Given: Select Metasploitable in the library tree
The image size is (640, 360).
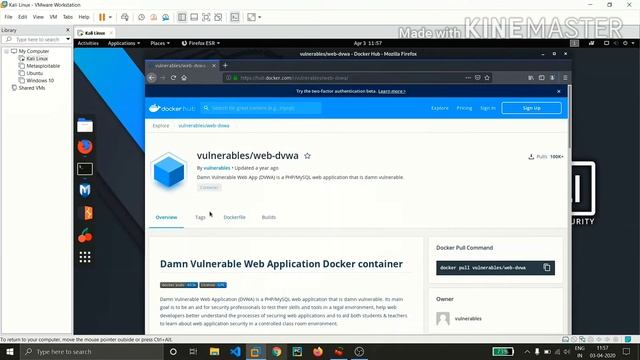Looking at the screenshot, I should tap(43, 66).
